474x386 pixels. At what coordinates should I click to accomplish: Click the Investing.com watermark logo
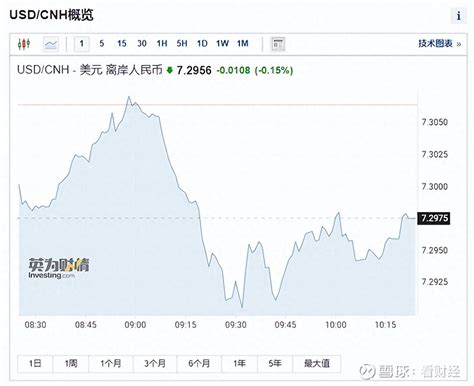[59, 268]
